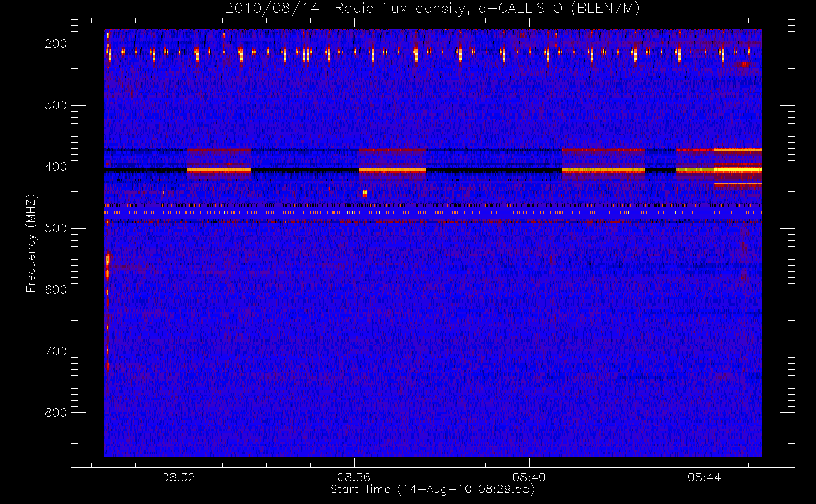Image resolution: width=816 pixels, height=504 pixels.
Task: Select the 200 frequency tick label
Action: pos(56,44)
